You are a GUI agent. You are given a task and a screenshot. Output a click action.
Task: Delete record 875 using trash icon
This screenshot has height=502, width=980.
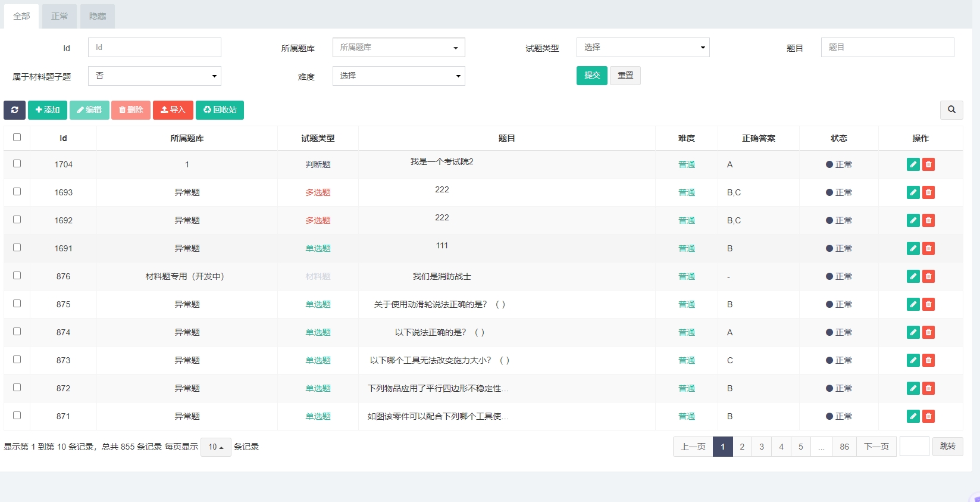click(x=928, y=304)
